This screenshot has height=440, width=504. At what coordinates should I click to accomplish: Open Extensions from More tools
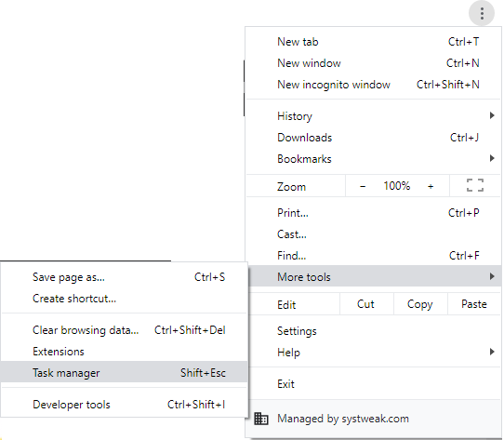tap(124, 352)
